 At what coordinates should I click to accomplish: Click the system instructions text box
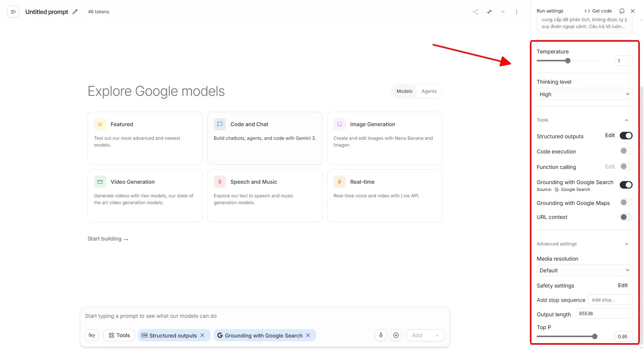[584, 23]
